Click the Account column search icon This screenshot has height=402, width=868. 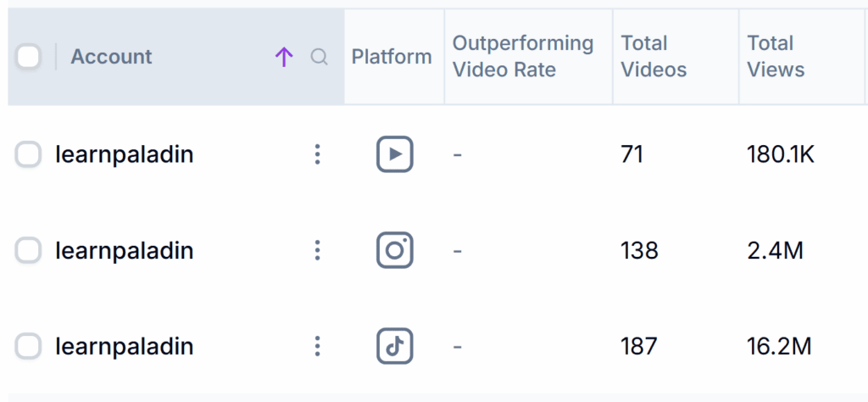[x=319, y=57]
